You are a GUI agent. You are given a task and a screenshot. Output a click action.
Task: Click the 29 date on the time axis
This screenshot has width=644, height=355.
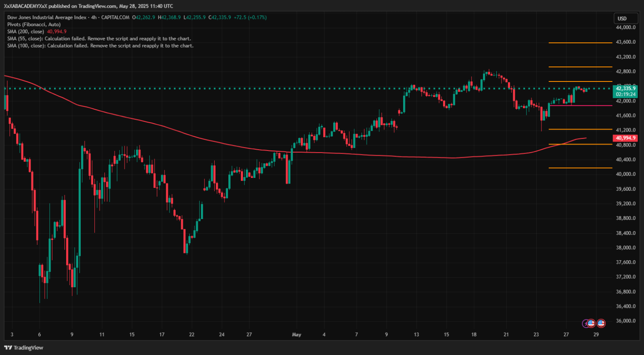(596, 334)
